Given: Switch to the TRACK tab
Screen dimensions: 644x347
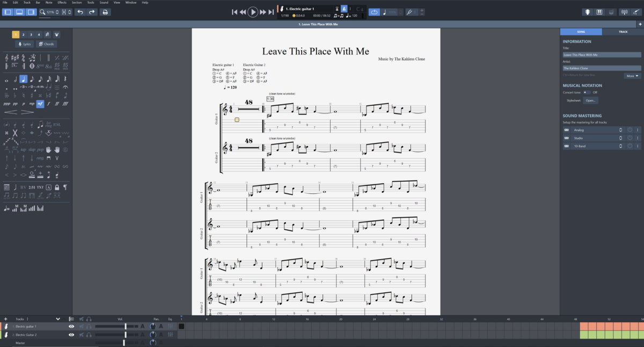Looking at the screenshot, I should [x=623, y=32].
